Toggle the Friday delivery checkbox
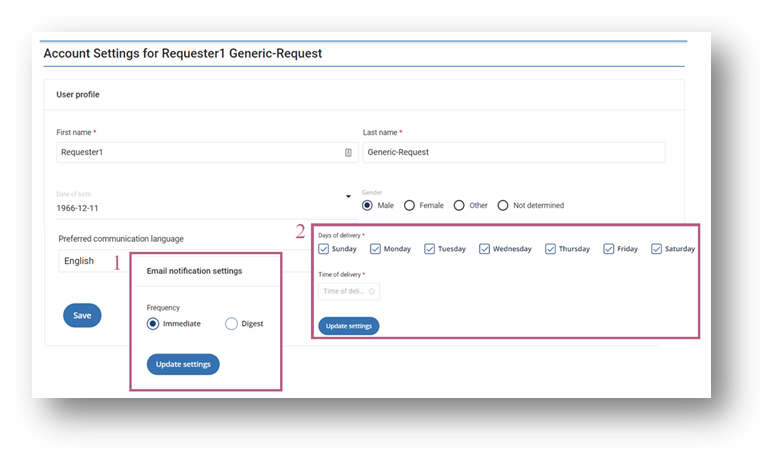This screenshot has width=776, height=463. click(x=609, y=249)
